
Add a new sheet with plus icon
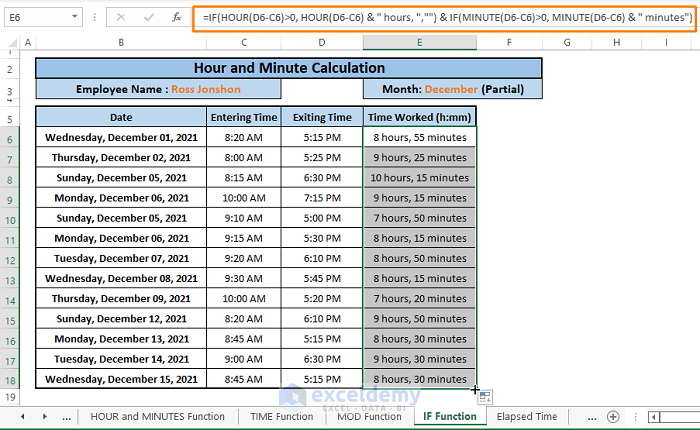pyautogui.click(x=613, y=417)
